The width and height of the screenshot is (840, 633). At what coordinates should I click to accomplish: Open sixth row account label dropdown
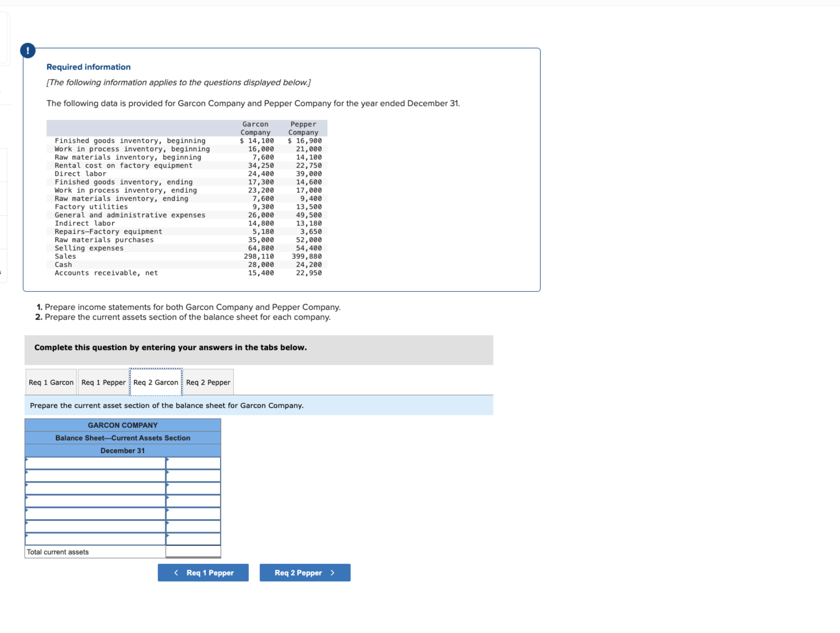tap(95, 526)
